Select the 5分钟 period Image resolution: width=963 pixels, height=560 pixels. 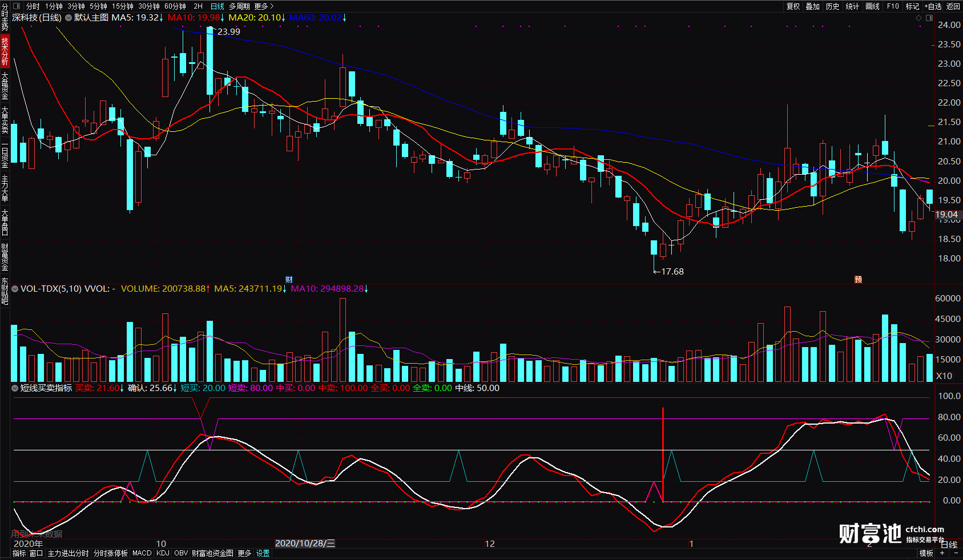98,6
